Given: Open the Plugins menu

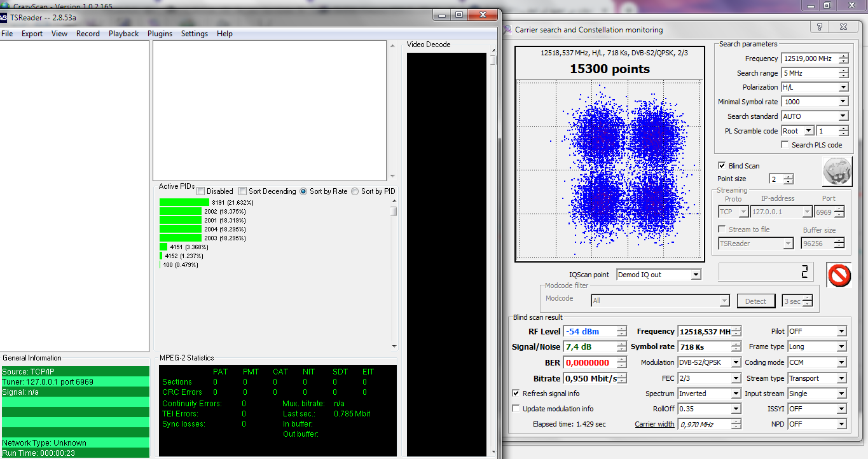Looking at the screenshot, I should click(160, 34).
